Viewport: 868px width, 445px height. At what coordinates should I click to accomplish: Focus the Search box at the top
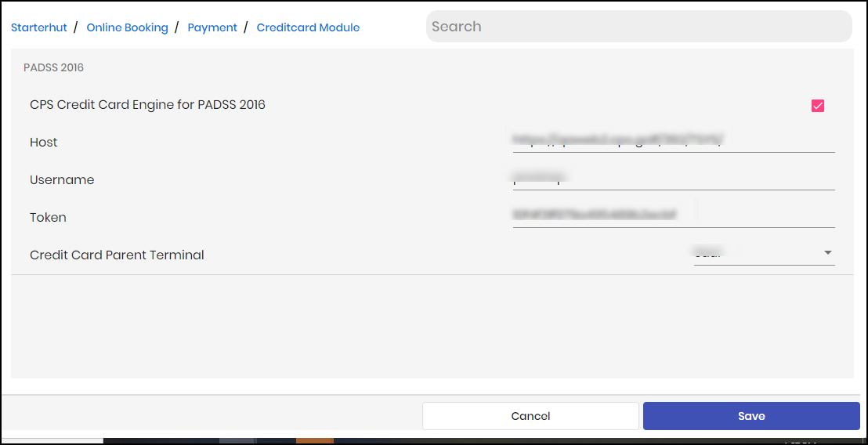[638, 26]
